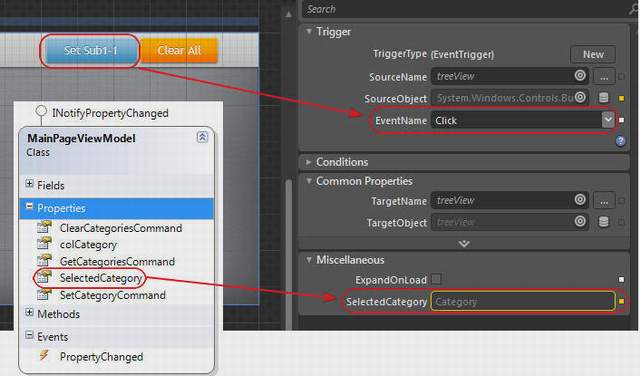Select the colCategory property
640x376 pixels.
coord(88,245)
